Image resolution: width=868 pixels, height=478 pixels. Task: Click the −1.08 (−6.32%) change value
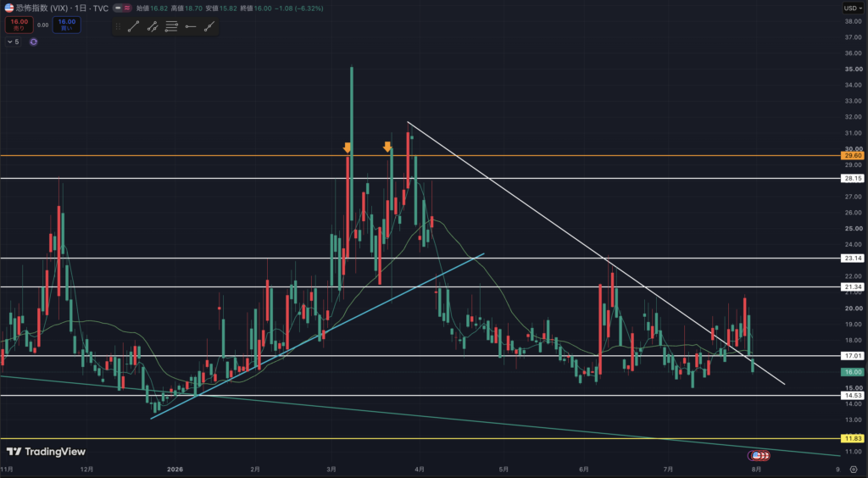click(299, 8)
